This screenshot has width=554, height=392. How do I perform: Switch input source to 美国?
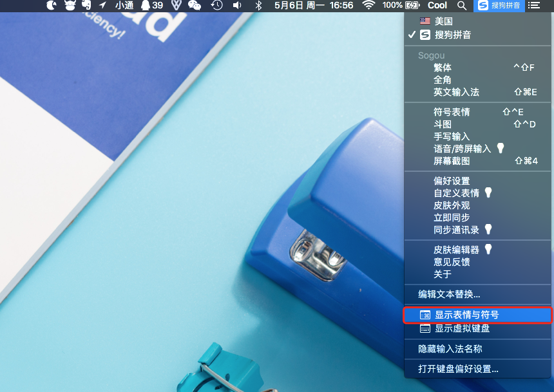478,21
